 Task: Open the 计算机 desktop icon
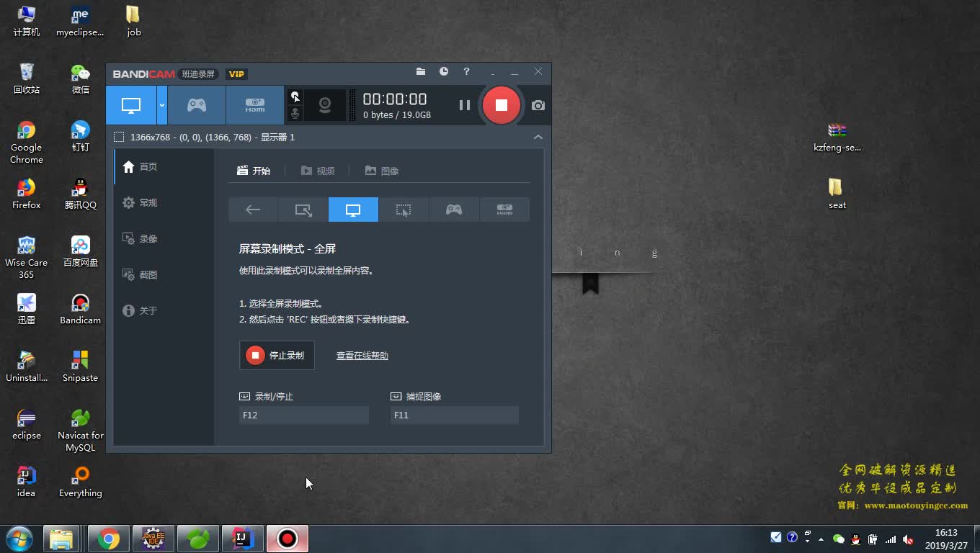coord(27,21)
